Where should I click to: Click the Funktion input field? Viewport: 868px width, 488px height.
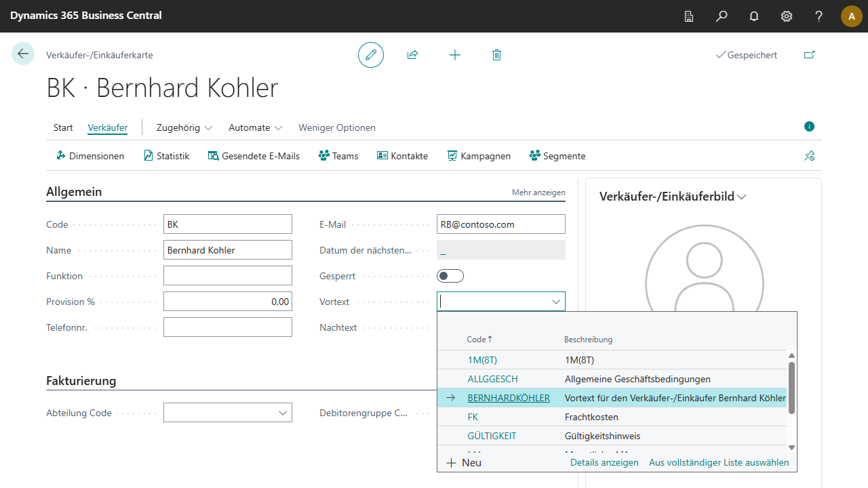point(227,276)
